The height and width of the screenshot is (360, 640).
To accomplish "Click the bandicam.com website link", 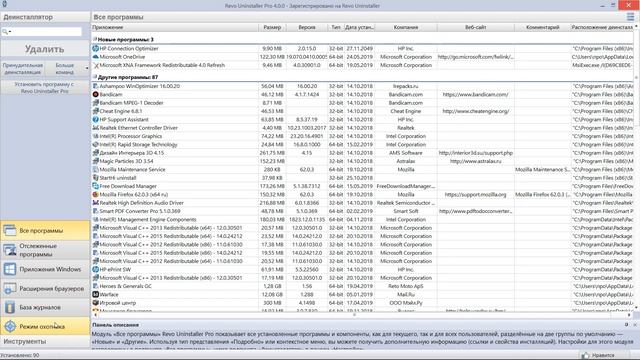I will tap(476, 94).
